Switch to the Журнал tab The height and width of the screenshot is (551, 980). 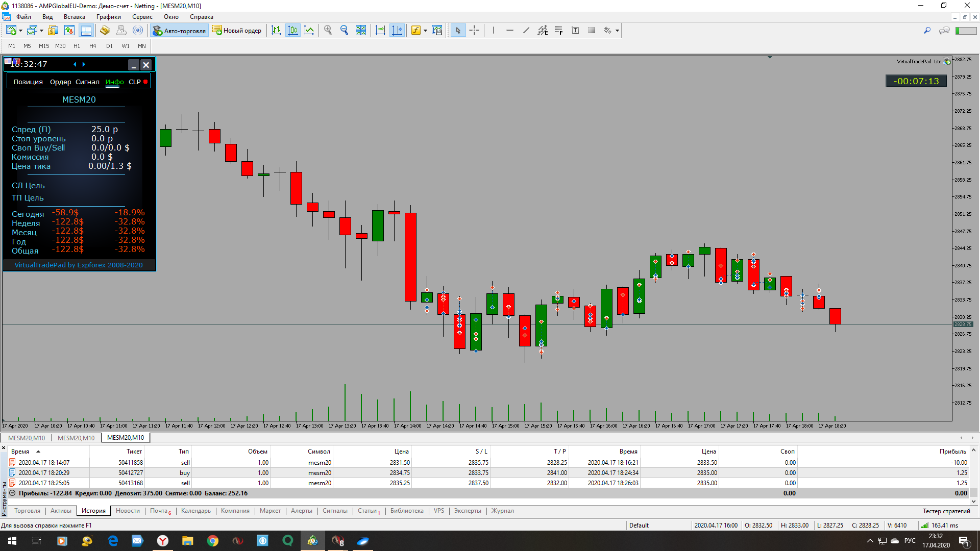click(x=502, y=511)
